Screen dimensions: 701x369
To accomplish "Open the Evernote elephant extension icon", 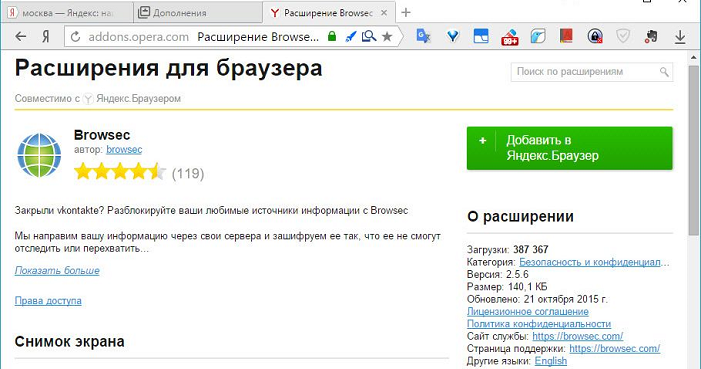I will (x=651, y=36).
